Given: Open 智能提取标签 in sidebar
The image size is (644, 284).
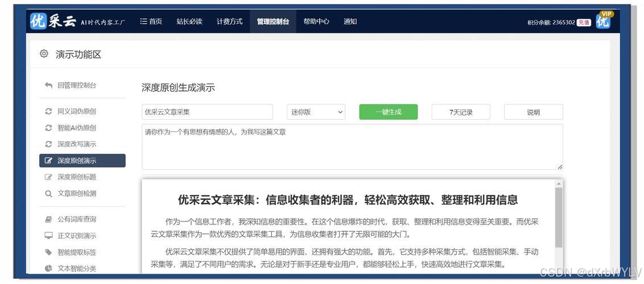Looking at the screenshot, I should pyautogui.click(x=77, y=252).
